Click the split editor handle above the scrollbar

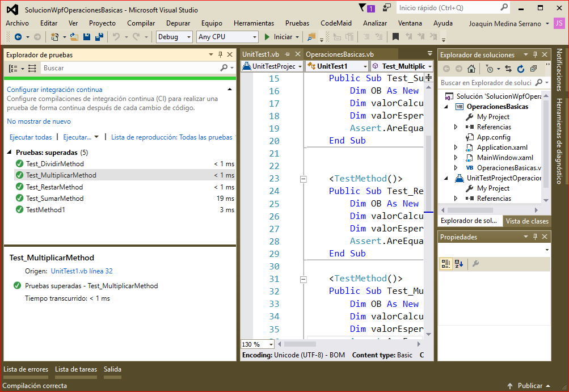pos(428,78)
